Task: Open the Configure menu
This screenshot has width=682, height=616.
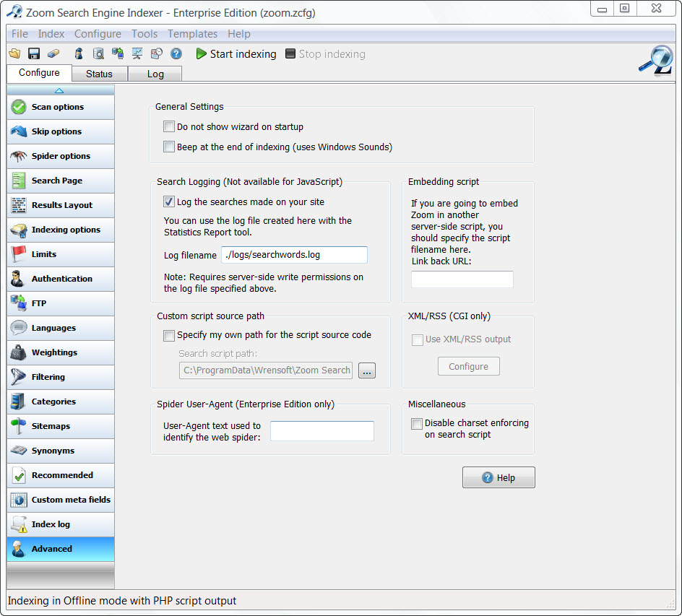Action: [x=98, y=34]
